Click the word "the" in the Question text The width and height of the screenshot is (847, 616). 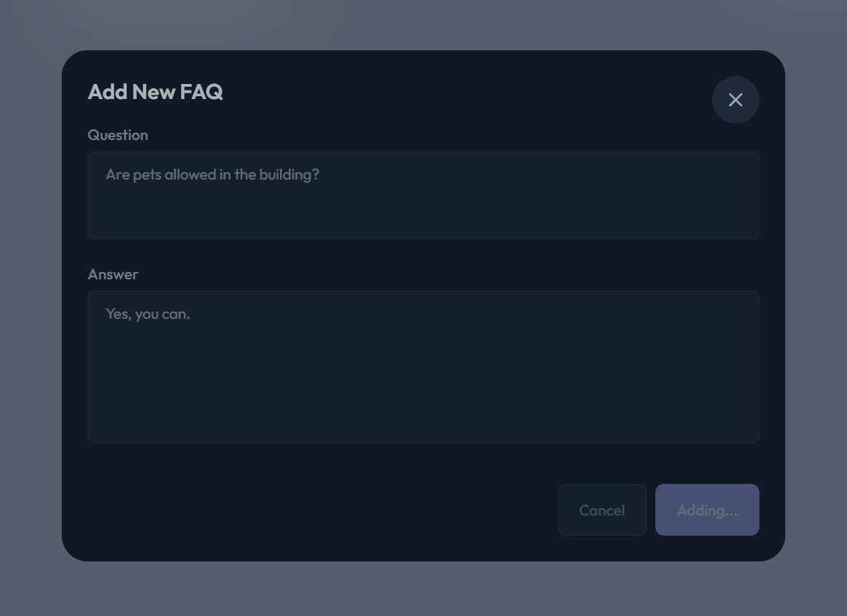tap(245, 174)
